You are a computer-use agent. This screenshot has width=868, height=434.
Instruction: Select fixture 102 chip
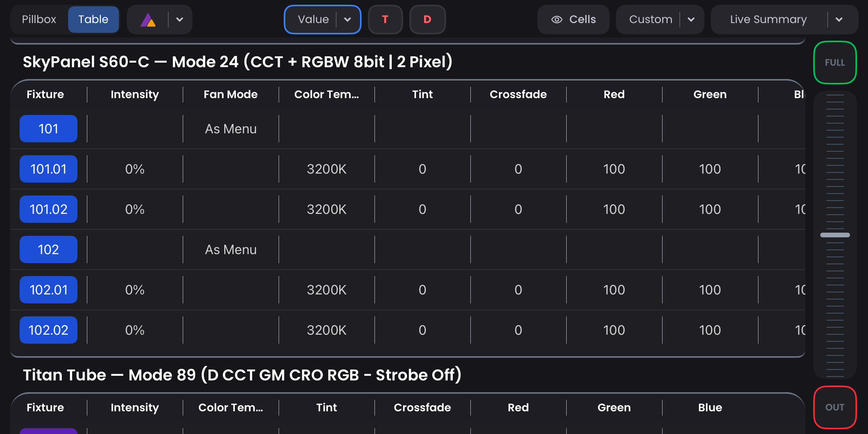coord(49,249)
